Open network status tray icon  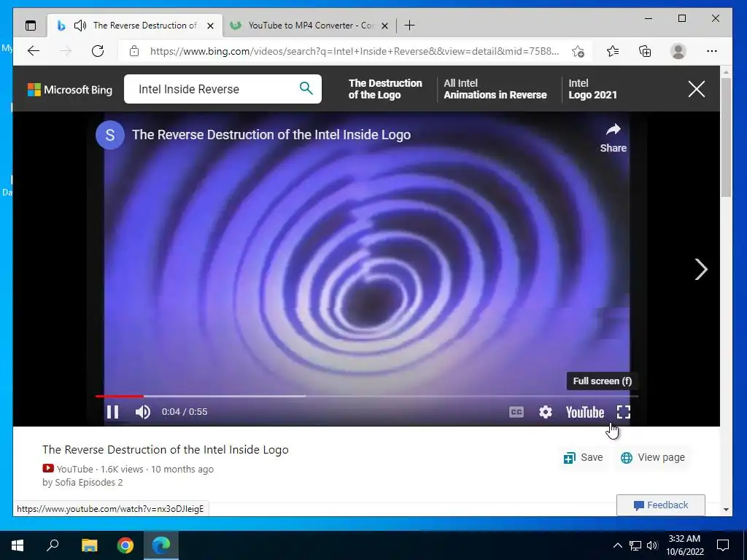point(635,545)
